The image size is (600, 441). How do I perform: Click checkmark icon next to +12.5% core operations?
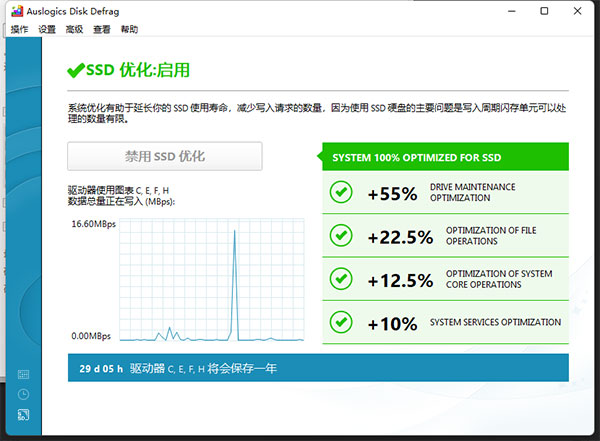[x=341, y=279]
